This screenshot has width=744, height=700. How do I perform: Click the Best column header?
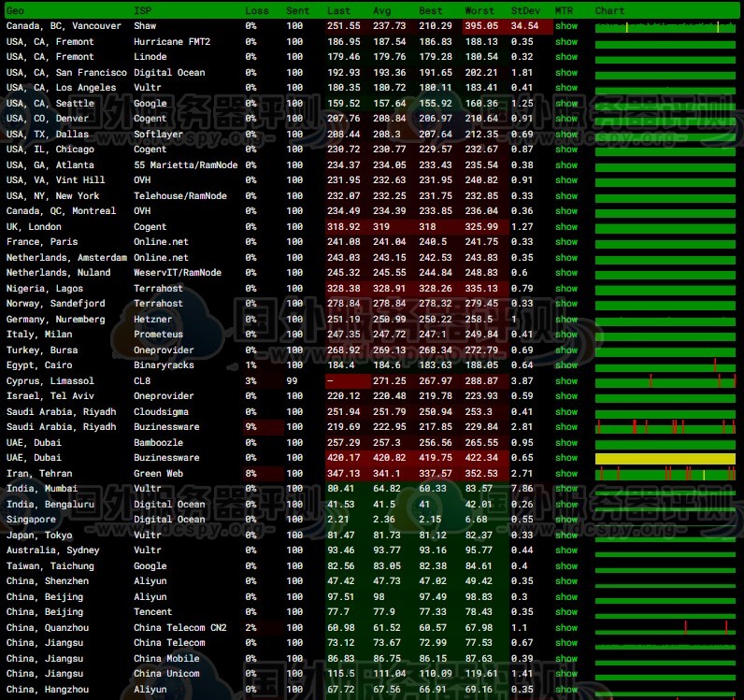[x=430, y=10]
